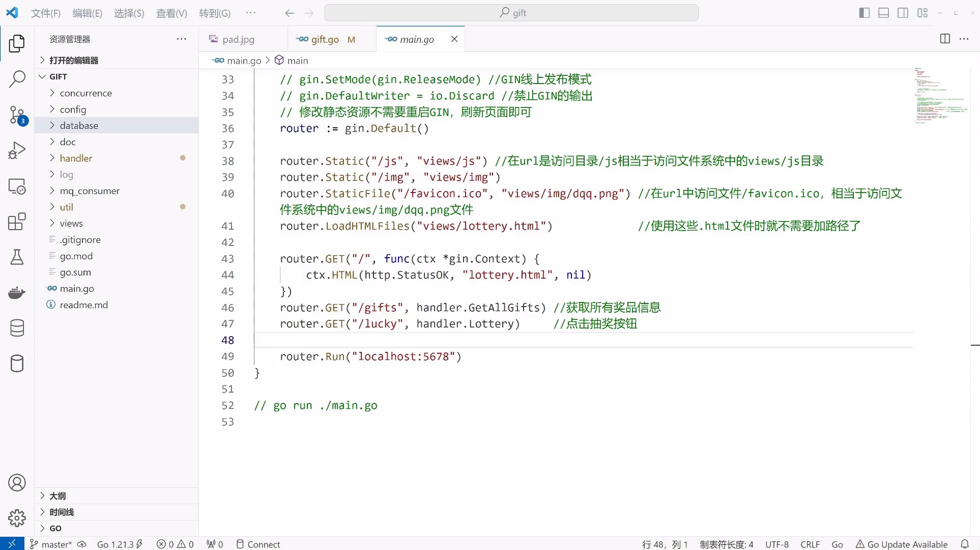Click the master* branch indicator
The width and height of the screenshot is (980, 550).
click(50, 544)
